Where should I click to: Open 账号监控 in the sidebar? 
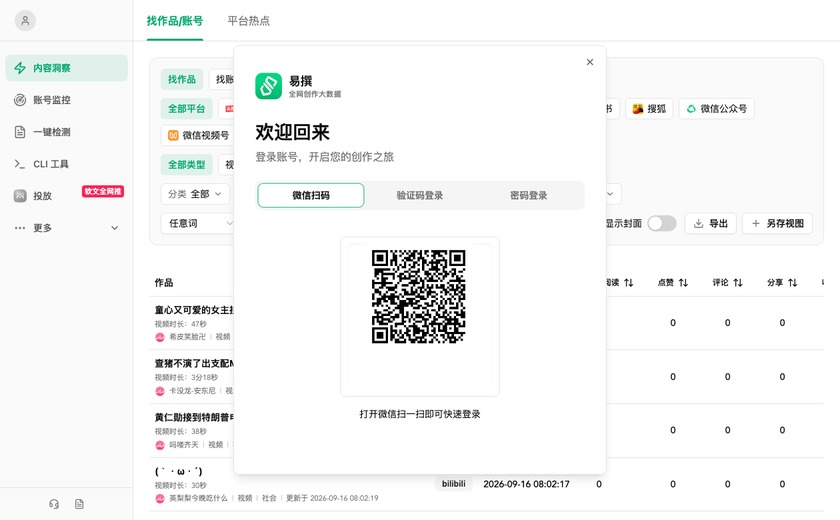click(x=66, y=100)
